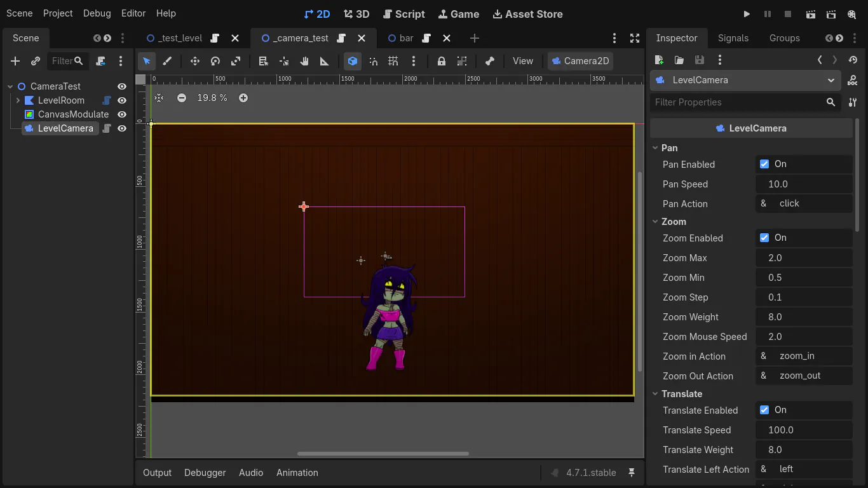Collapse the Zoom property section

655,221
